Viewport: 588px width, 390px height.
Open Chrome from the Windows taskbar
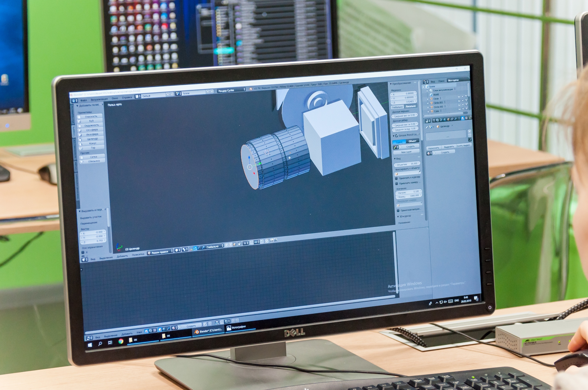tap(121, 341)
